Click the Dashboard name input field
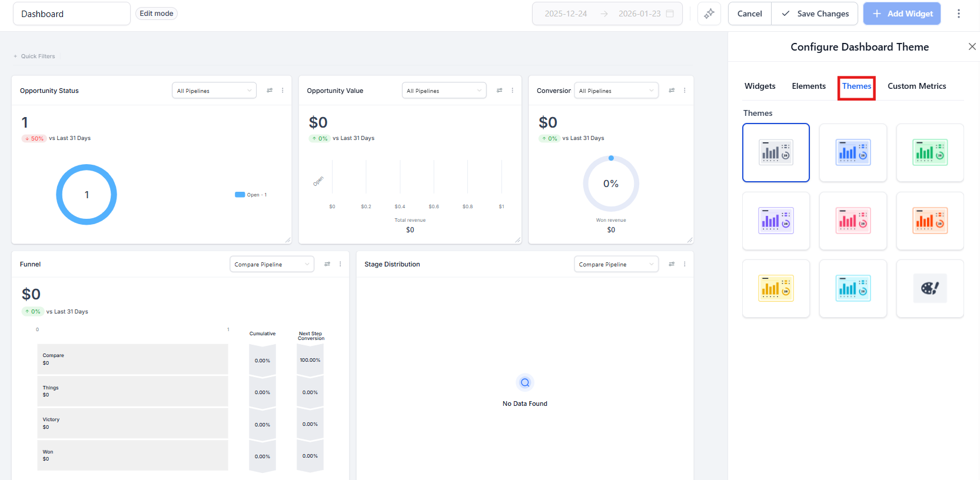This screenshot has width=980, height=480. (71, 14)
